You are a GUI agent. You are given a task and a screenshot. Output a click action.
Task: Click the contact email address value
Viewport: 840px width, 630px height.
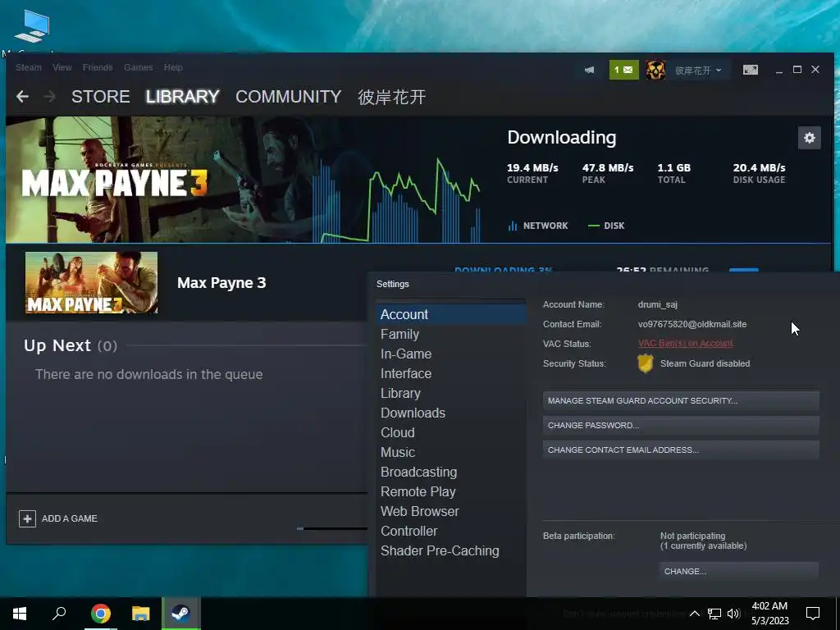[692, 324]
